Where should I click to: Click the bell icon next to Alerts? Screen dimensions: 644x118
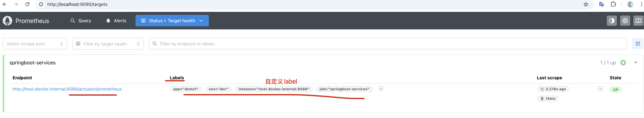pos(108,21)
